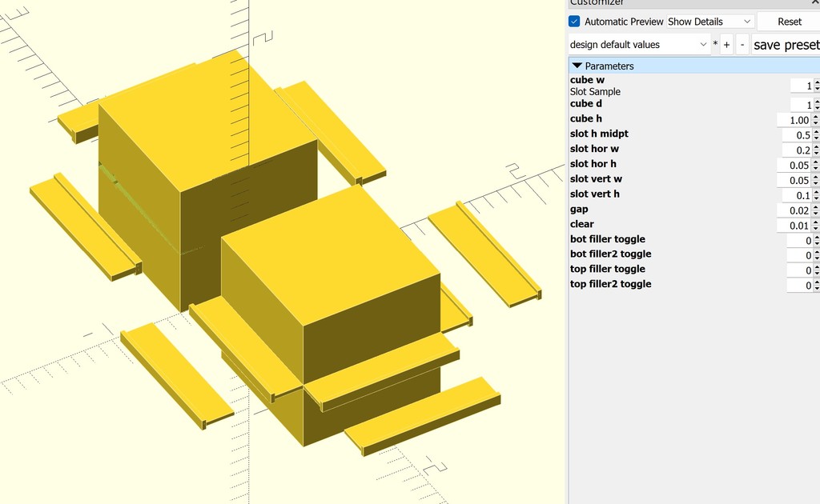
Task: Decrease cube h with the down stepper arrow
Action: point(816,122)
